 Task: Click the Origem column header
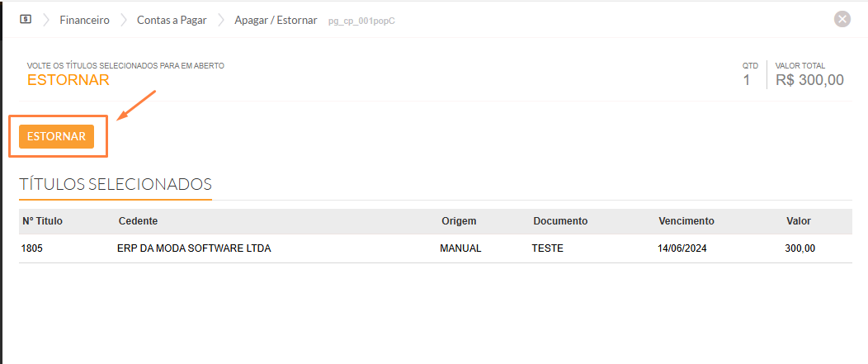tap(459, 221)
